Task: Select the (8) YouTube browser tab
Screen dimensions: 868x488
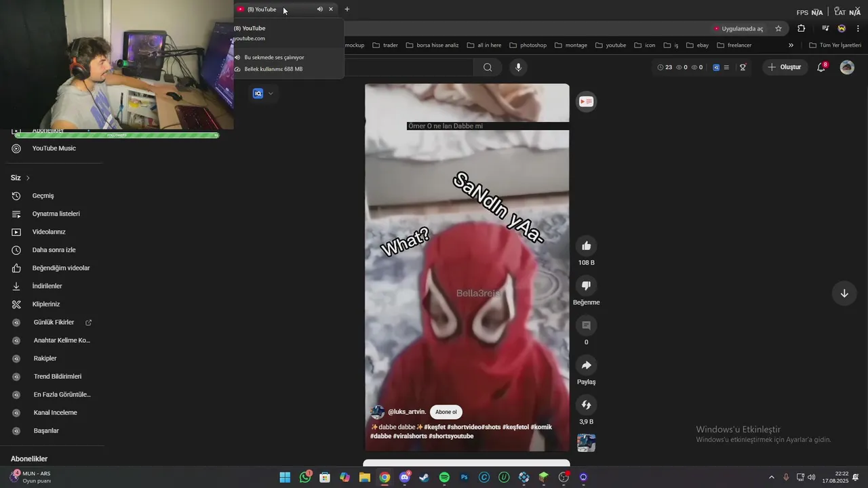Action: (285, 9)
